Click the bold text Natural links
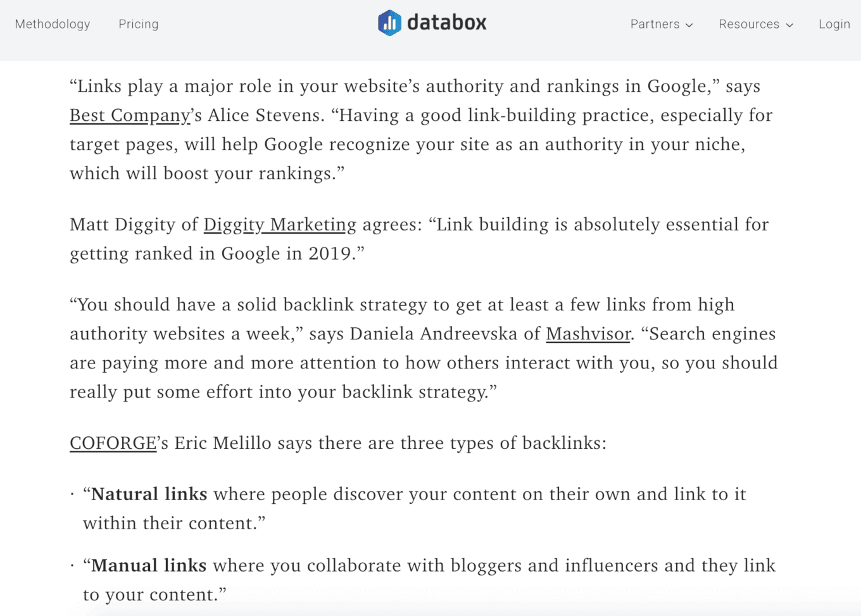This screenshot has height=616, width=861. (148, 494)
